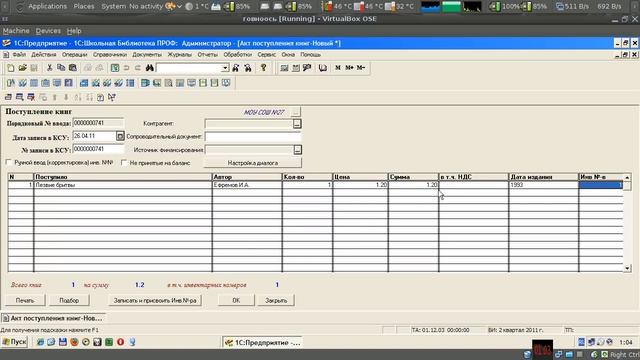This screenshot has height=360, width=640.
Task: Open VirtualBox Devices menu
Action: pos(48,31)
